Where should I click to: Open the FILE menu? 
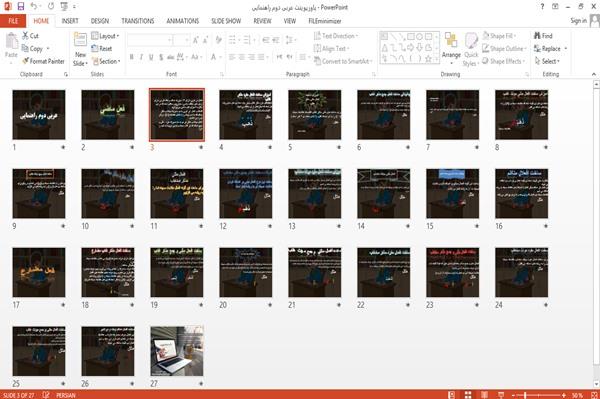pos(13,21)
